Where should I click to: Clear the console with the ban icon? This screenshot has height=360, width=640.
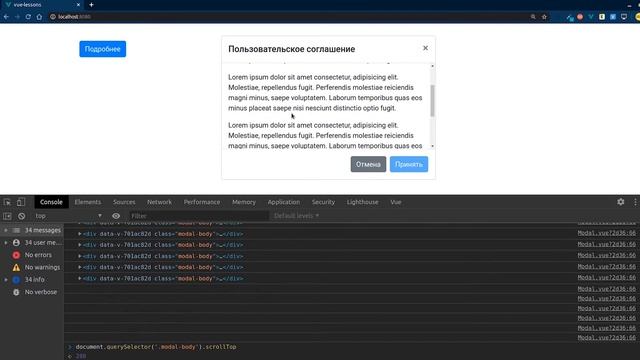click(x=21, y=216)
